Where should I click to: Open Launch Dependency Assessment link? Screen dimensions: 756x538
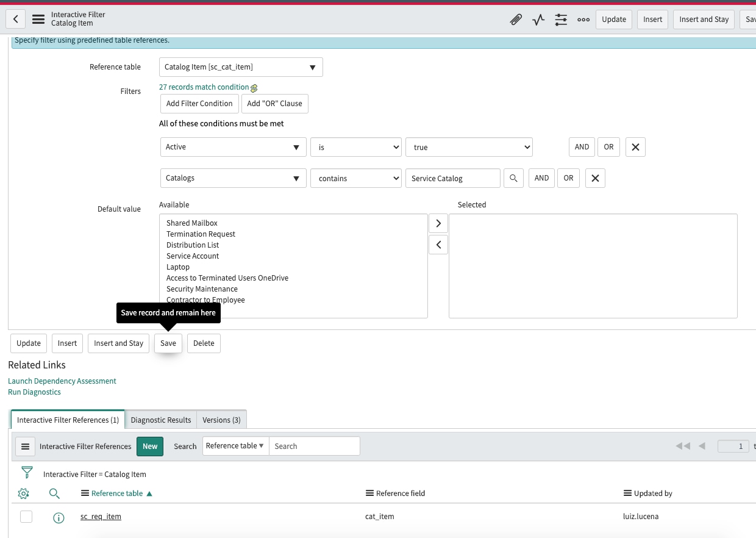62,381
